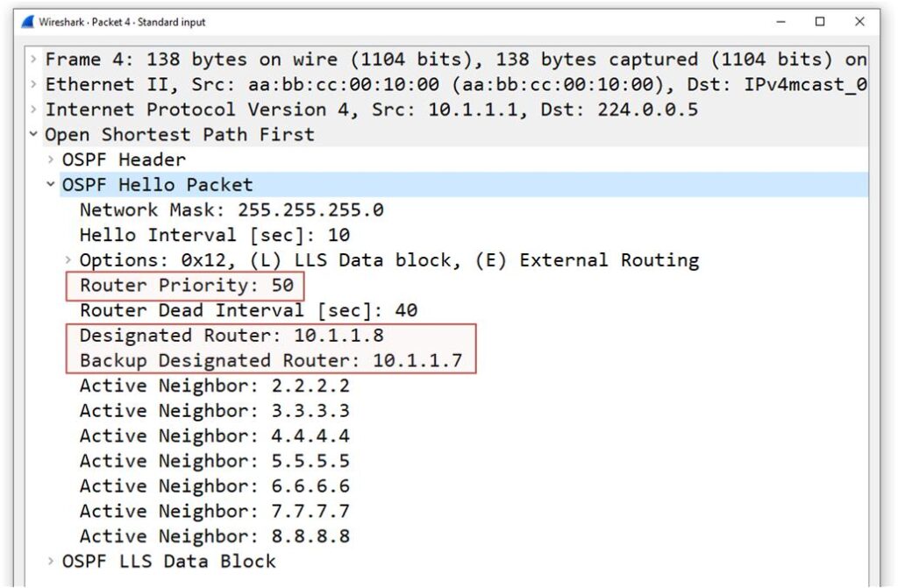Image resolution: width=898 pixels, height=588 pixels.
Task: Select Active Neighbor 2.2.2.2 entry
Action: click(214, 386)
